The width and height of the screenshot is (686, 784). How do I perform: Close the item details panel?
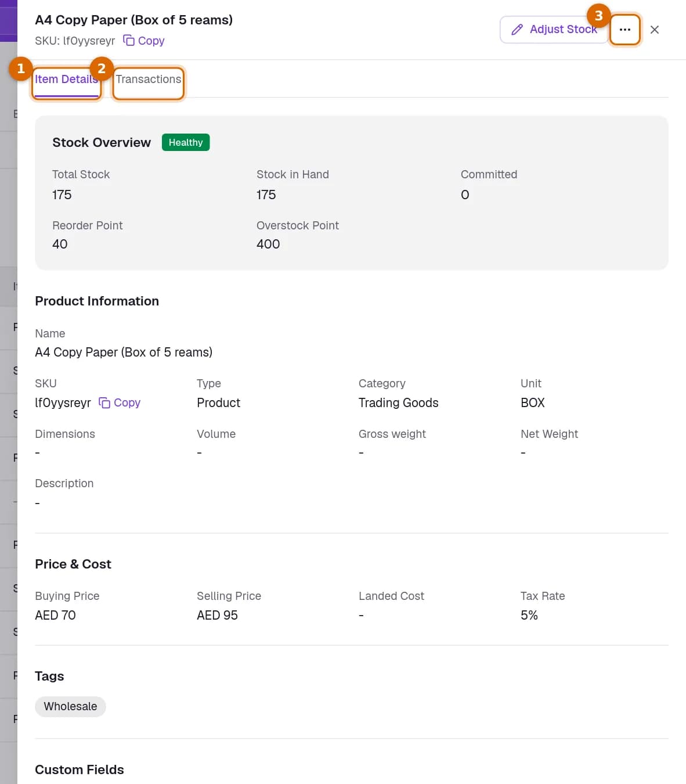pyautogui.click(x=655, y=30)
